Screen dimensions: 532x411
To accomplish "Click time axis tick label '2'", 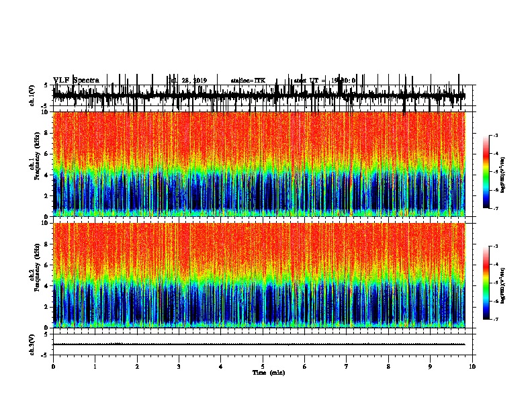I will coord(137,367).
